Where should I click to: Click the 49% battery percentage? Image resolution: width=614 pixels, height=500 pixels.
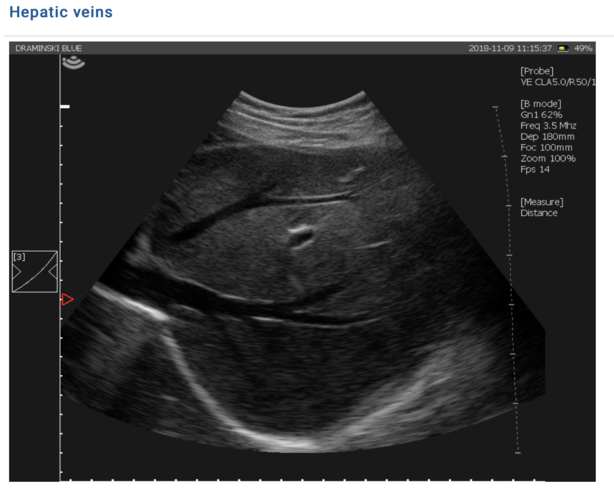click(583, 49)
